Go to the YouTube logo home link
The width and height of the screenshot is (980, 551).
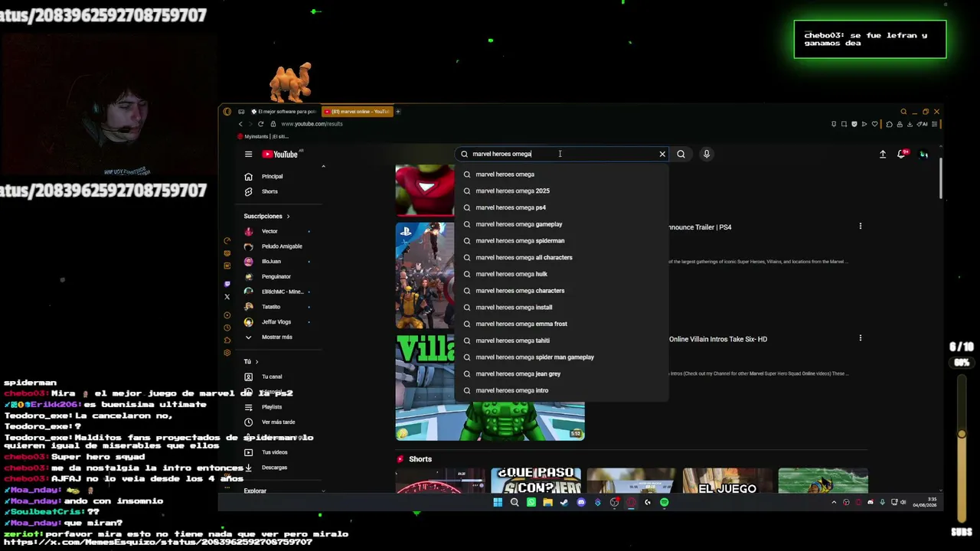[x=280, y=154]
